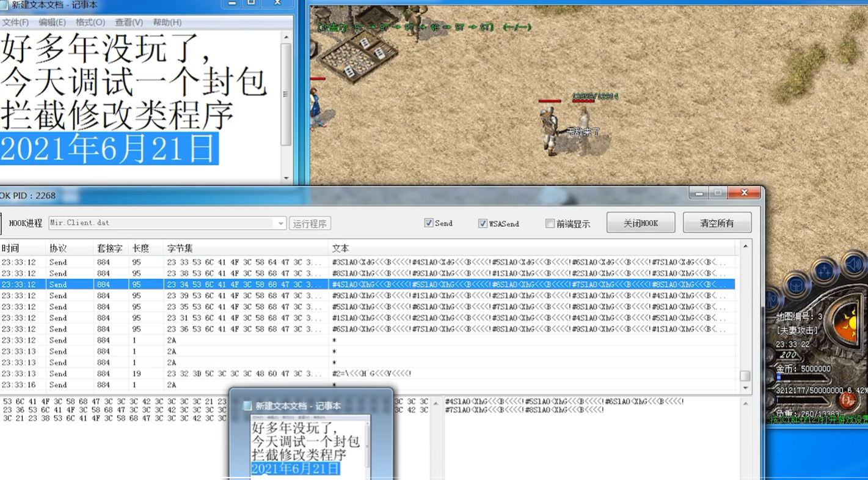
Task: Click the highlighted date 2021年6月21日 in Notepad
Action: [x=109, y=149]
